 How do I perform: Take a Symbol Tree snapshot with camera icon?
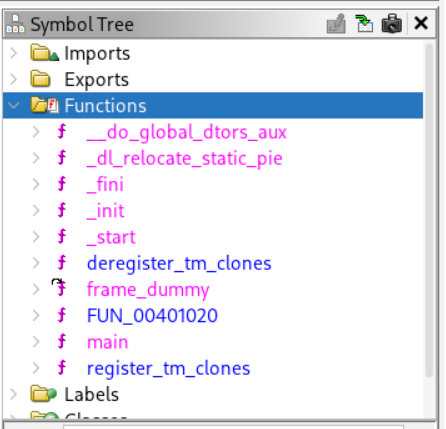[x=392, y=23]
